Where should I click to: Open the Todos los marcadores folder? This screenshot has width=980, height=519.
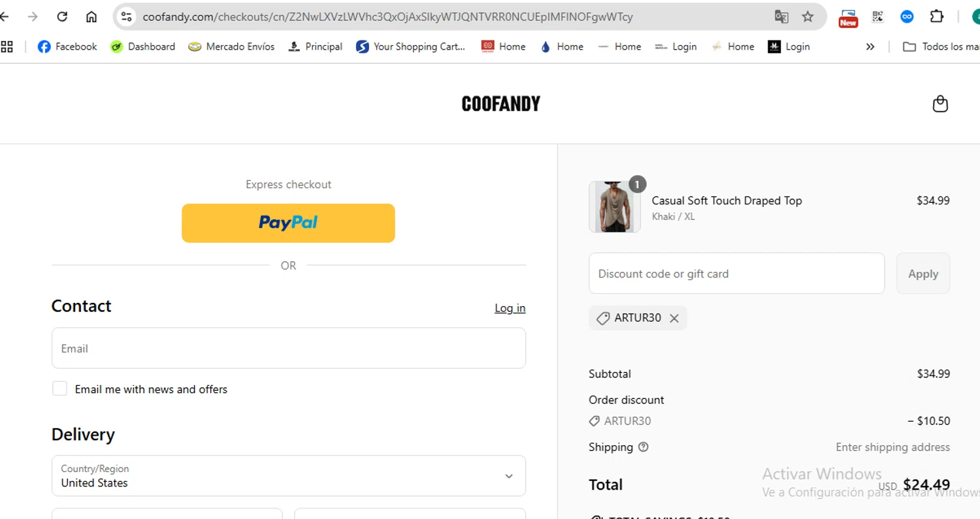941,46
